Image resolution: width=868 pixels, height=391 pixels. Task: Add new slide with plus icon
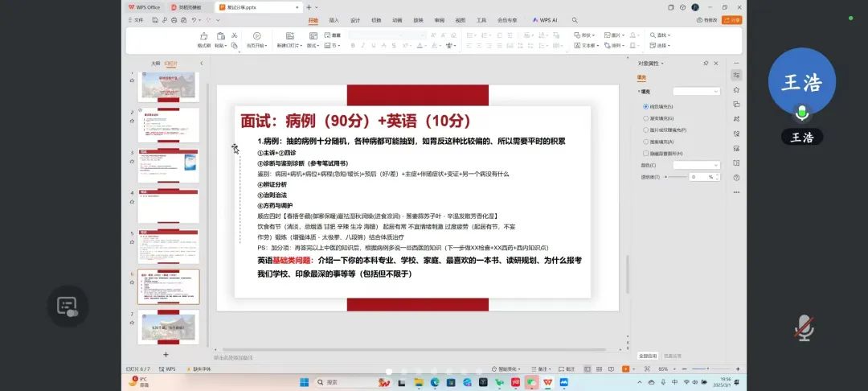(x=166, y=354)
